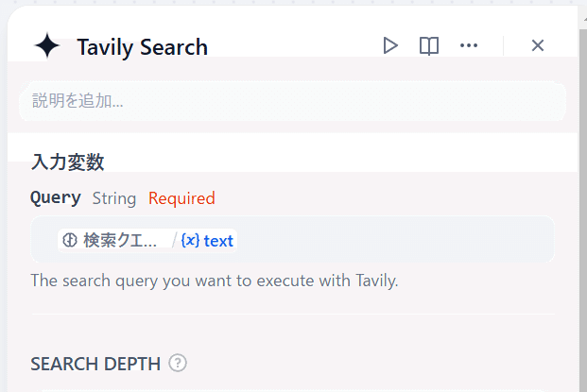
Task: Click empty space in the Query input box
Action: [397, 240]
